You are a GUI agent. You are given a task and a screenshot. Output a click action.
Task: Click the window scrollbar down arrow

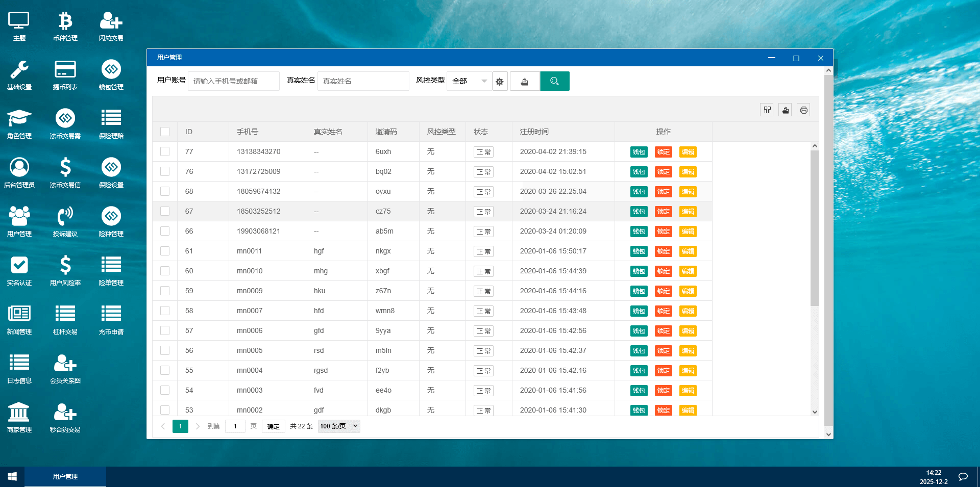[828, 434]
